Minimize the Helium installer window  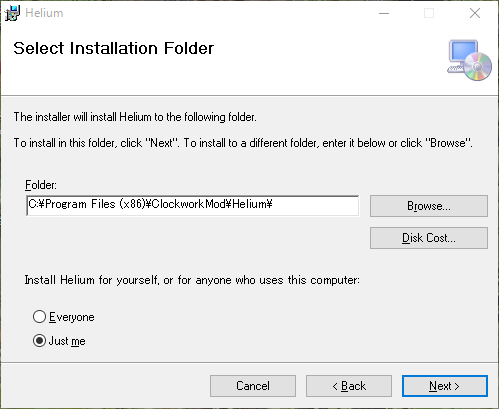pos(384,13)
